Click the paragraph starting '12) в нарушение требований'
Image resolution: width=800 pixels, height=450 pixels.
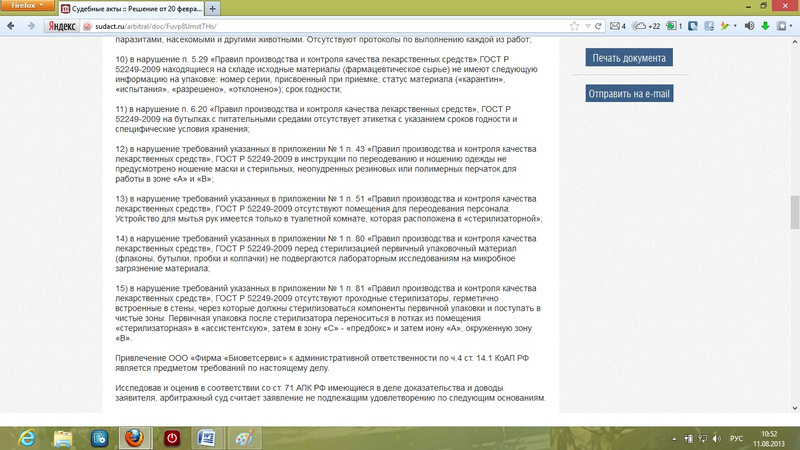[x=326, y=164]
